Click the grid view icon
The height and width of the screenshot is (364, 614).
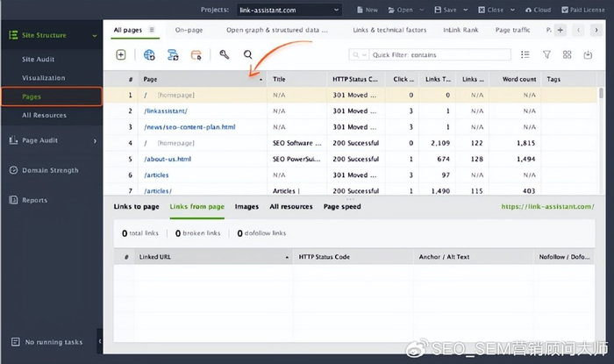567,54
